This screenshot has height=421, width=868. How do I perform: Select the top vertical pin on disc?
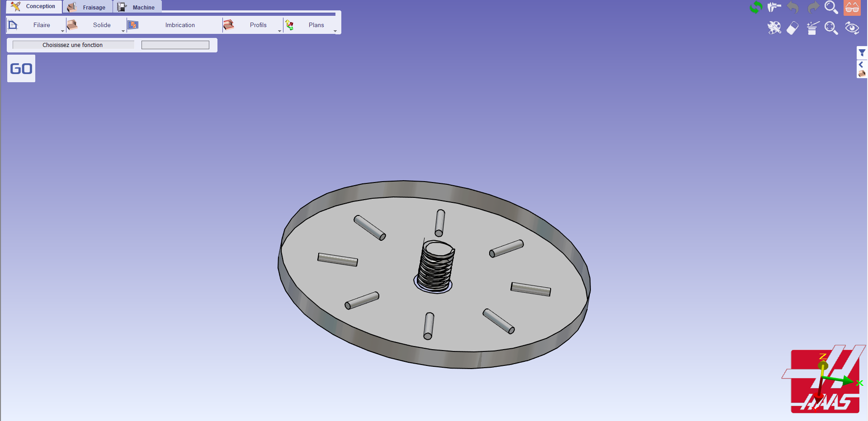tap(440, 223)
